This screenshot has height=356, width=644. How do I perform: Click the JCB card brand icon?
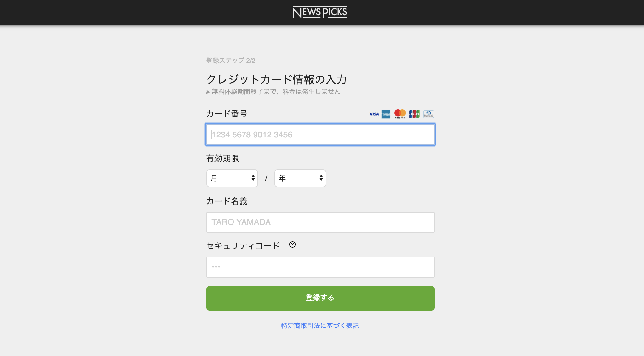pos(414,114)
